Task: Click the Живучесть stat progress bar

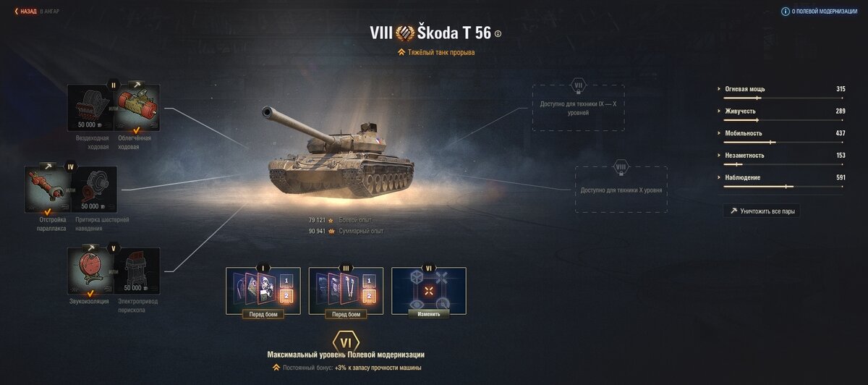Action: coord(784,119)
